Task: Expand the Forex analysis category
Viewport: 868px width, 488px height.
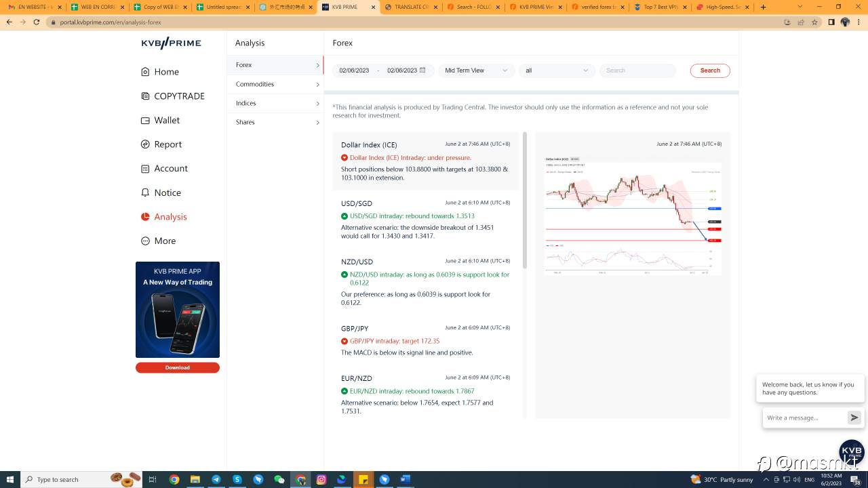Action: coord(275,65)
